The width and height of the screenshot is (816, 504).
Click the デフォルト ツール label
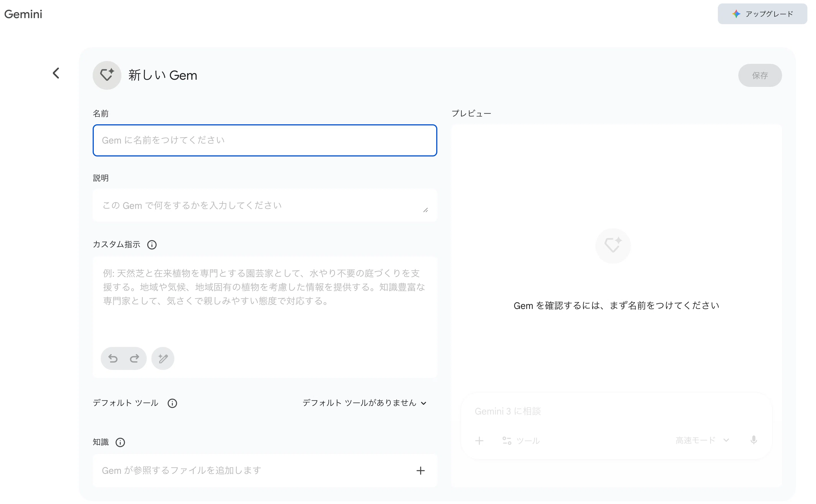[x=125, y=403]
